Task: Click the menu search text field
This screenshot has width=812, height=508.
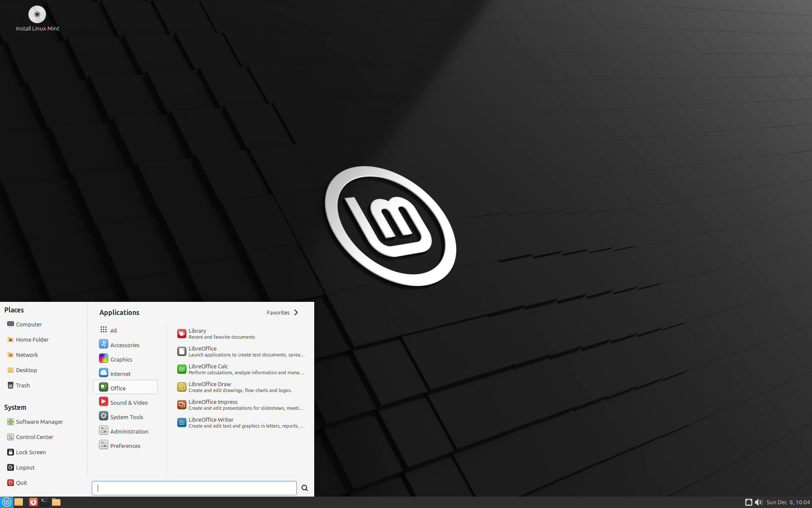Action: [x=194, y=488]
